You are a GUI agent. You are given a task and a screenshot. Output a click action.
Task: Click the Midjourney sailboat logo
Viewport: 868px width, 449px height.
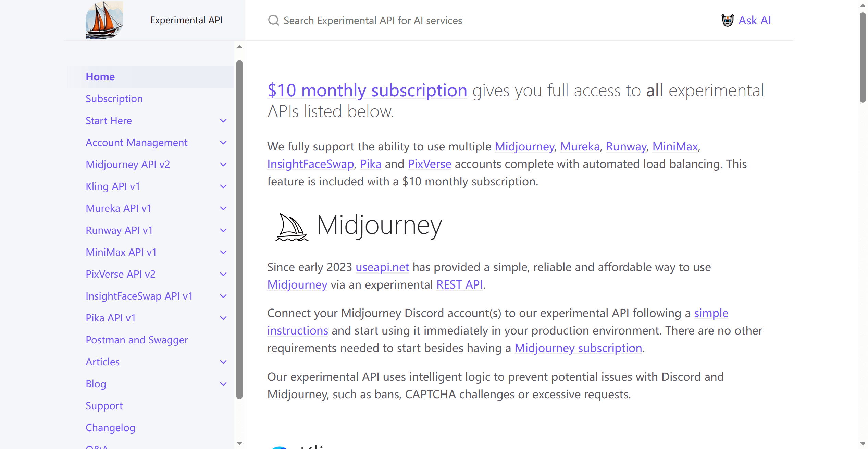click(x=292, y=227)
